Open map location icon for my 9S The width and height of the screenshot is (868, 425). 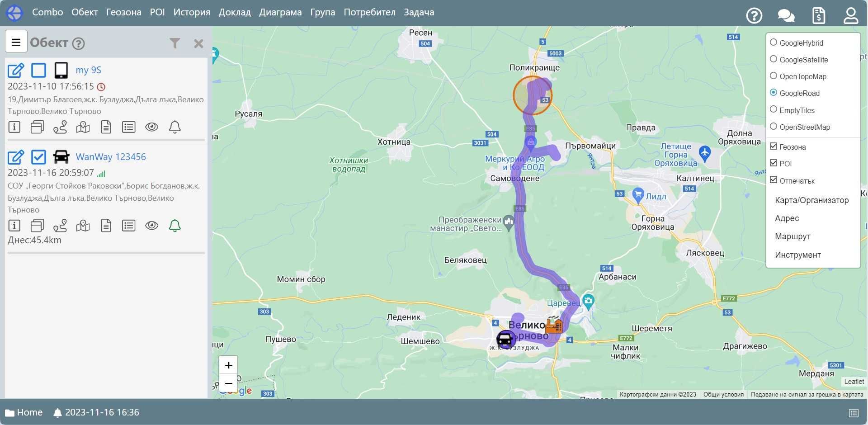[83, 127]
